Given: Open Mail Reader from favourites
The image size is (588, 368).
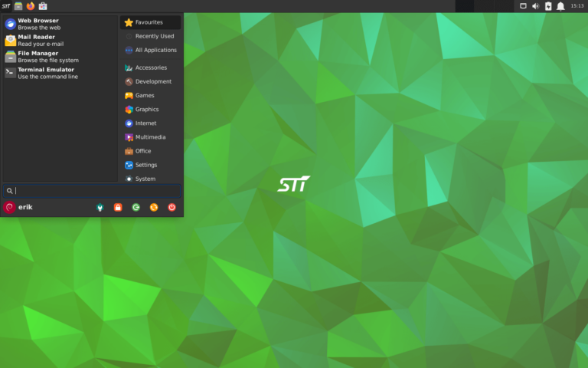Looking at the screenshot, I should 60,40.
